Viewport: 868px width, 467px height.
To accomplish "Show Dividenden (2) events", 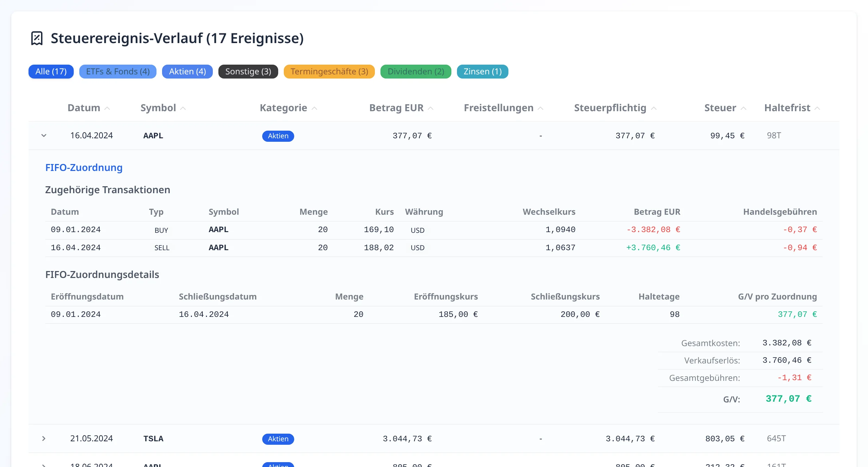I will (x=416, y=72).
